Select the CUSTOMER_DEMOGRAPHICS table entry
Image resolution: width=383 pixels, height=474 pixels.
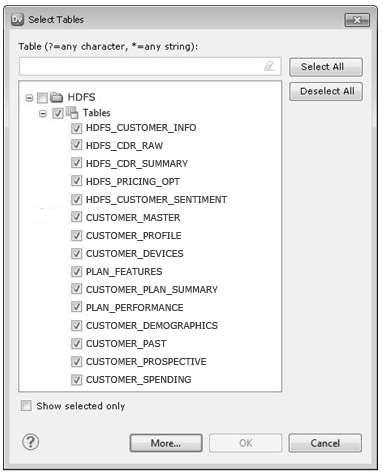point(152,325)
